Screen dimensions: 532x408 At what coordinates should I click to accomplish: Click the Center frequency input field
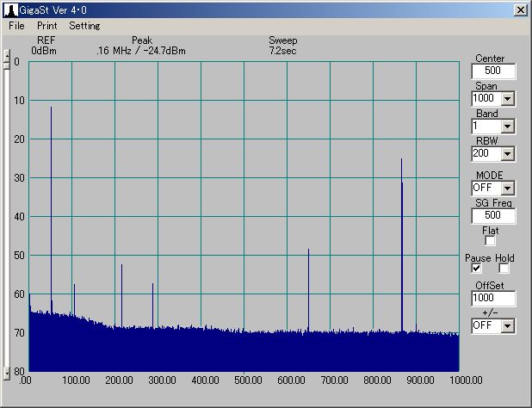(x=493, y=71)
